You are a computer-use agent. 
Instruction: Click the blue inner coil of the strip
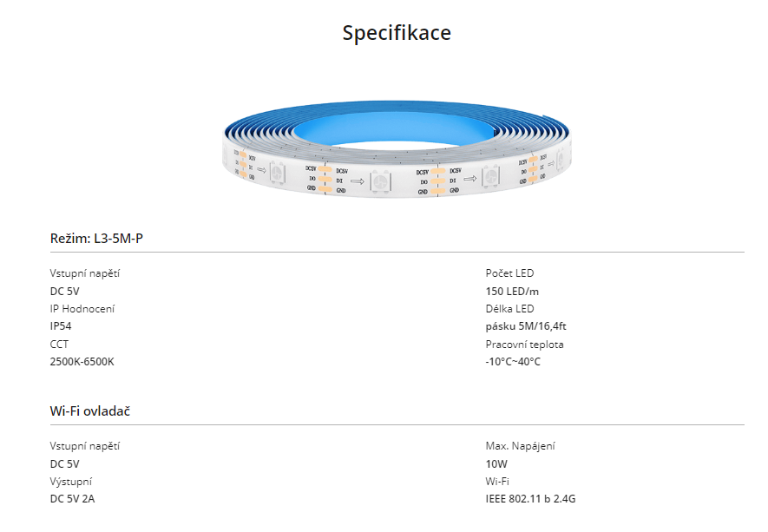point(392,128)
